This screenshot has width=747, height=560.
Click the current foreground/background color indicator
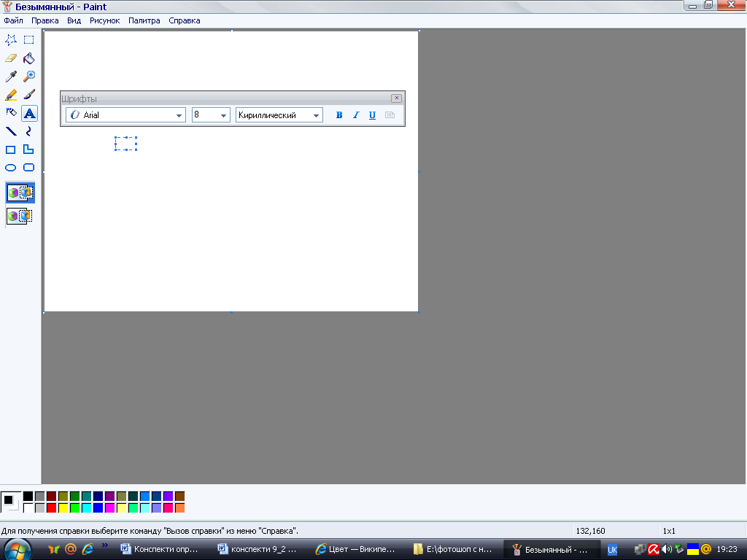(10, 502)
